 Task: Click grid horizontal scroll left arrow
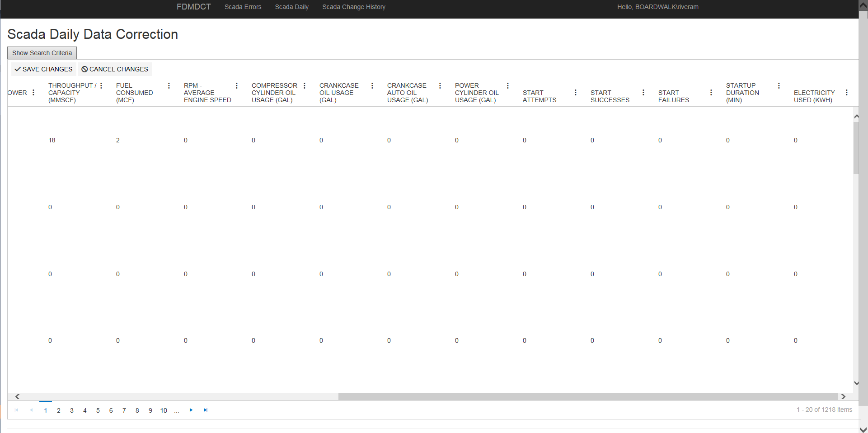17,396
